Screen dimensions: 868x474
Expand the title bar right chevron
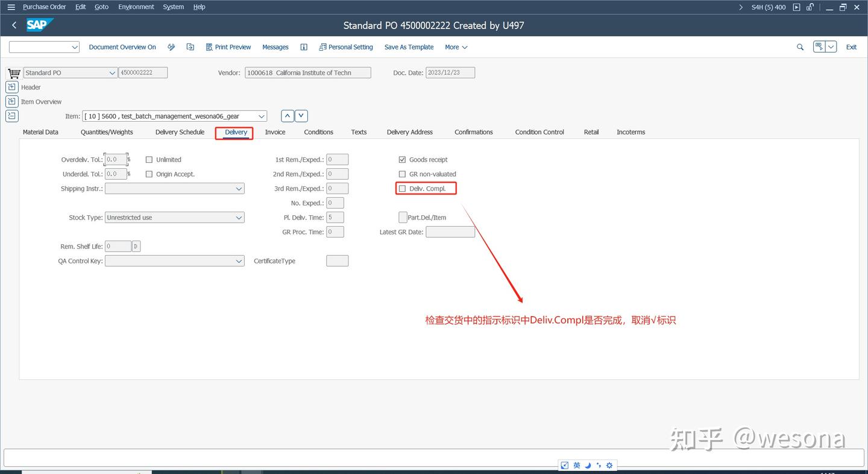[x=741, y=7]
